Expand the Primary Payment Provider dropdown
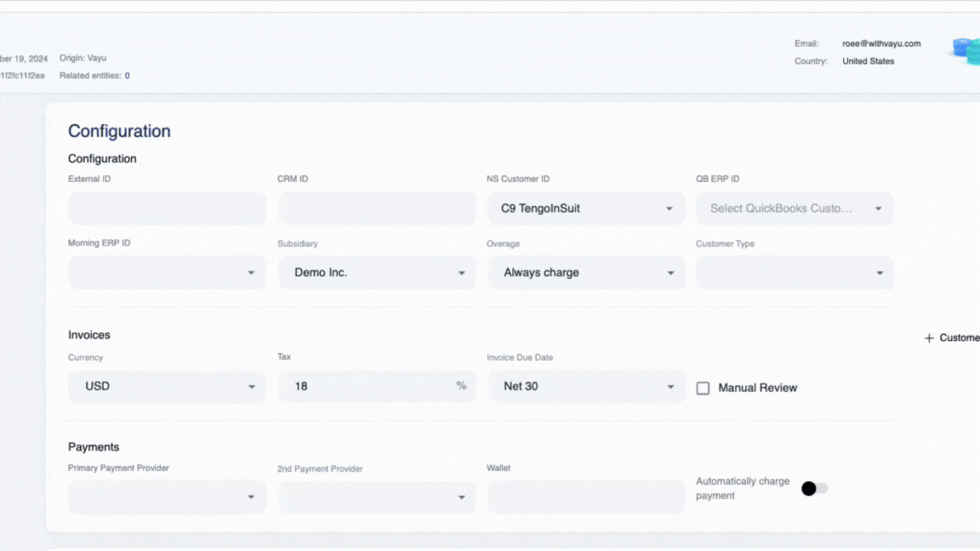Viewport: 980px width, 551px height. [166, 497]
